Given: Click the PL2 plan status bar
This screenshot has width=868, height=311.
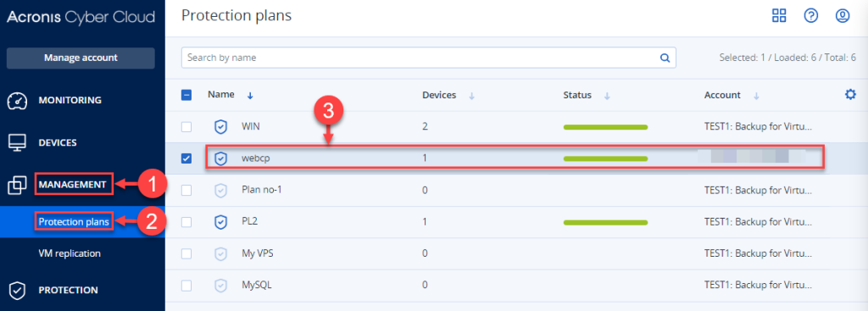Looking at the screenshot, I should click(x=605, y=223).
